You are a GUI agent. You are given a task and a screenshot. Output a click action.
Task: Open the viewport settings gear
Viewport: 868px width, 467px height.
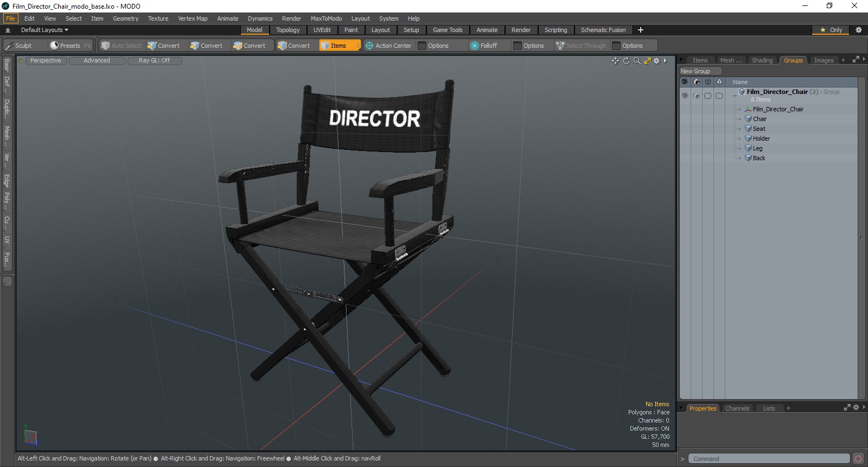click(656, 61)
